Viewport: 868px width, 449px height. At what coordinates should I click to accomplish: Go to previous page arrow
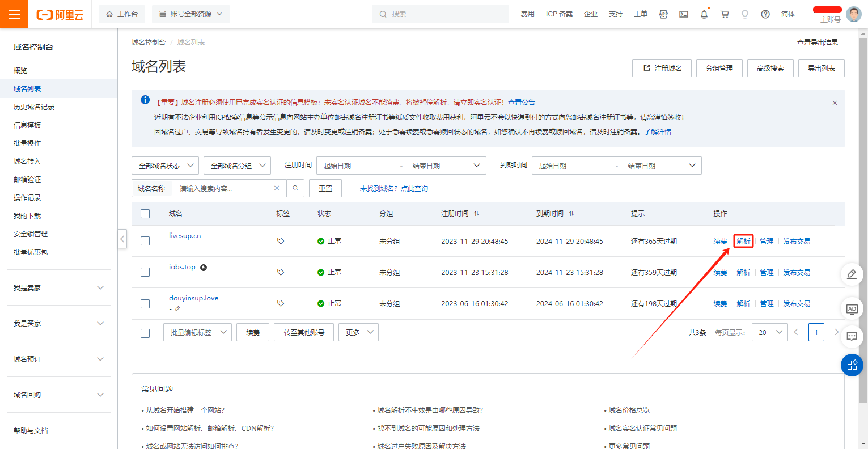click(x=796, y=332)
